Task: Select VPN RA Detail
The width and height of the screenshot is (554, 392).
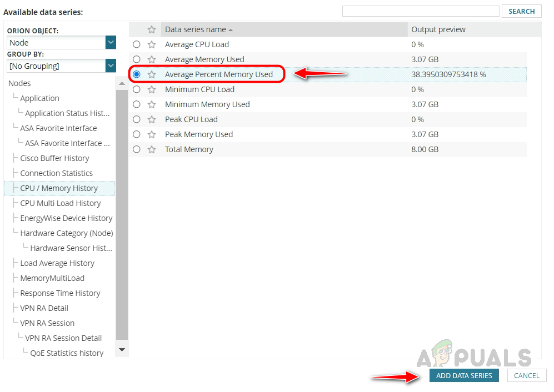Action: [x=44, y=308]
